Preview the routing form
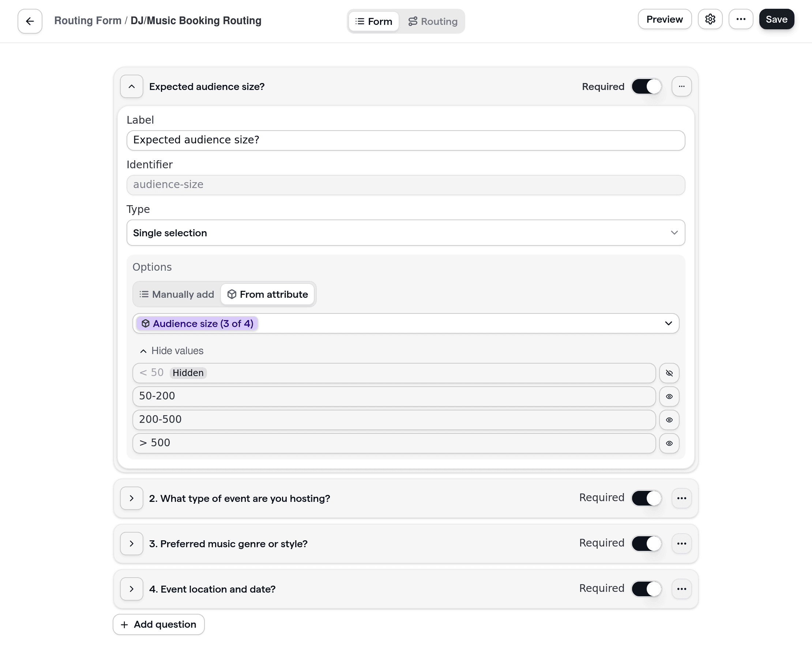812x646 pixels. [x=664, y=19]
